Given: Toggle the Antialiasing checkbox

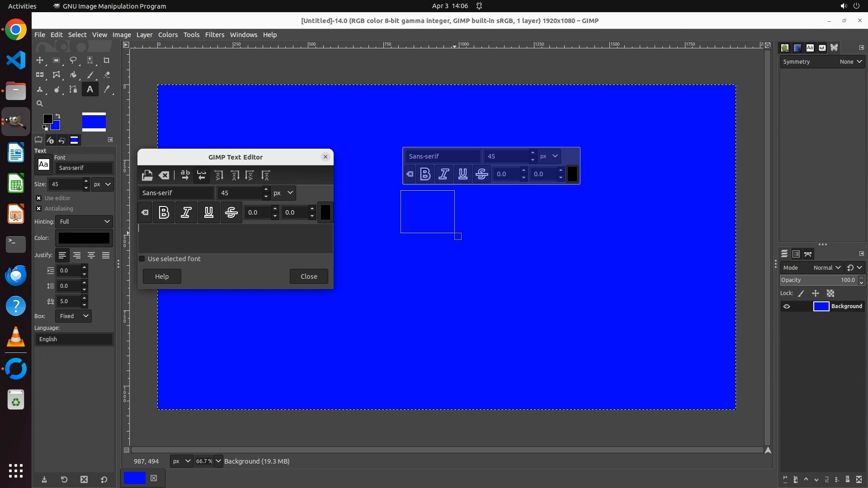Looking at the screenshot, I should (39, 208).
